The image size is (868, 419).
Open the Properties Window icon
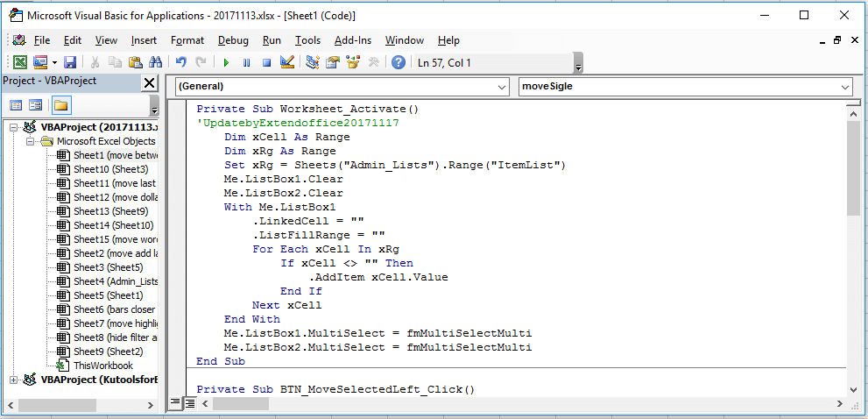click(333, 62)
